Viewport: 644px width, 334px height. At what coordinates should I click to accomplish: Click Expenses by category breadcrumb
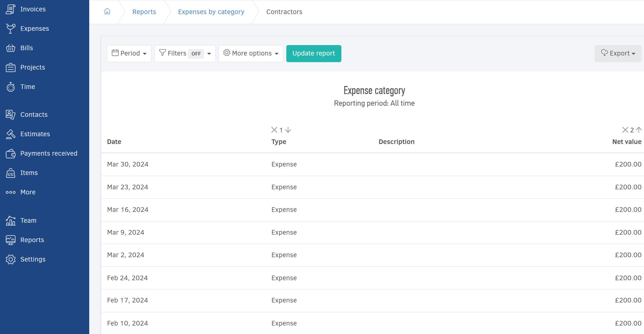[211, 11]
